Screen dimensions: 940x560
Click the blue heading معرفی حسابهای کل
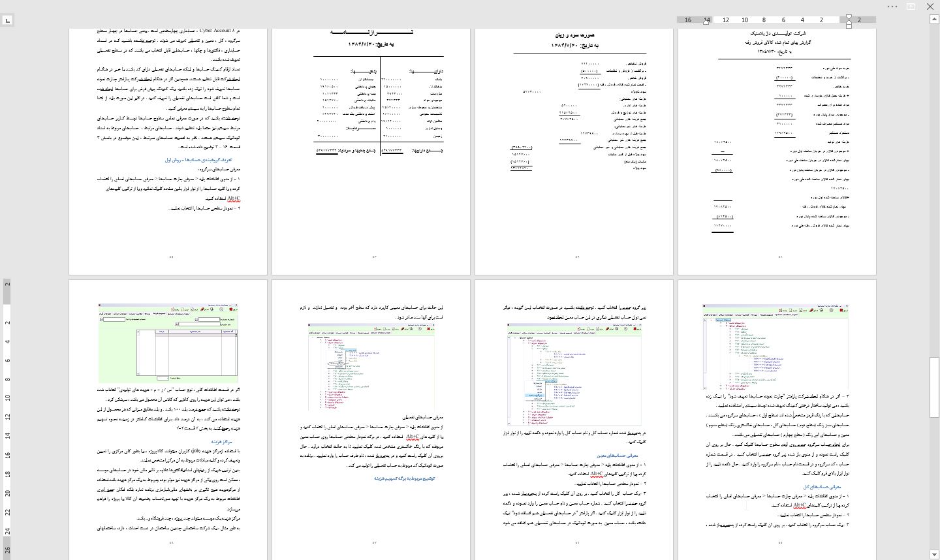(x=822, y=487)
